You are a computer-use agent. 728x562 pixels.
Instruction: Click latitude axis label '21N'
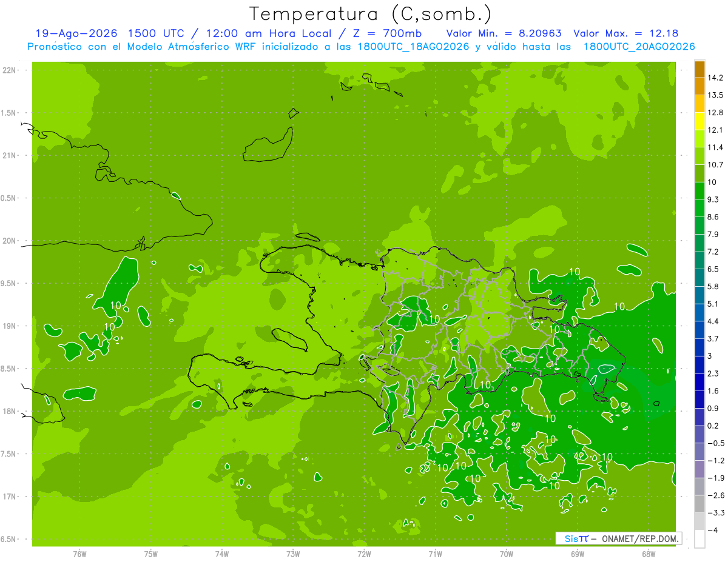[x=10, y=156]
